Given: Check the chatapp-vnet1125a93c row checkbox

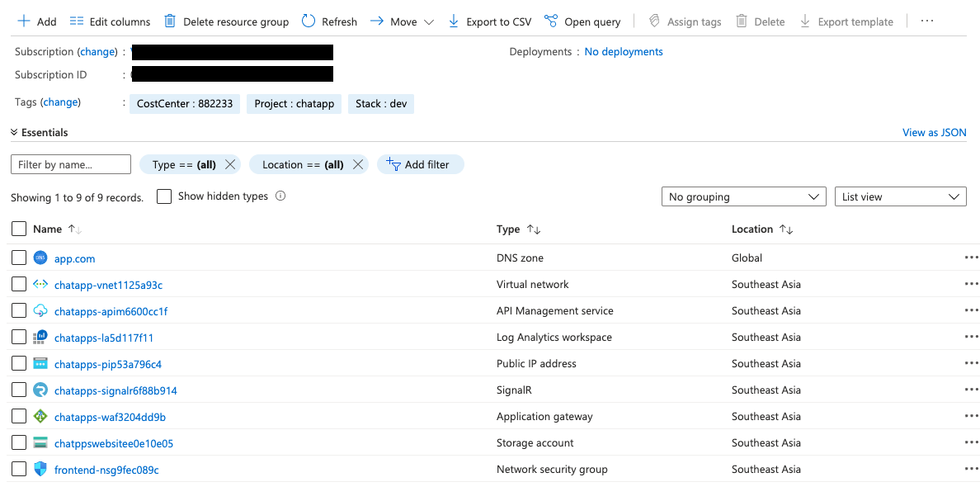Looking at the screenshot, I should pos(19,284).
